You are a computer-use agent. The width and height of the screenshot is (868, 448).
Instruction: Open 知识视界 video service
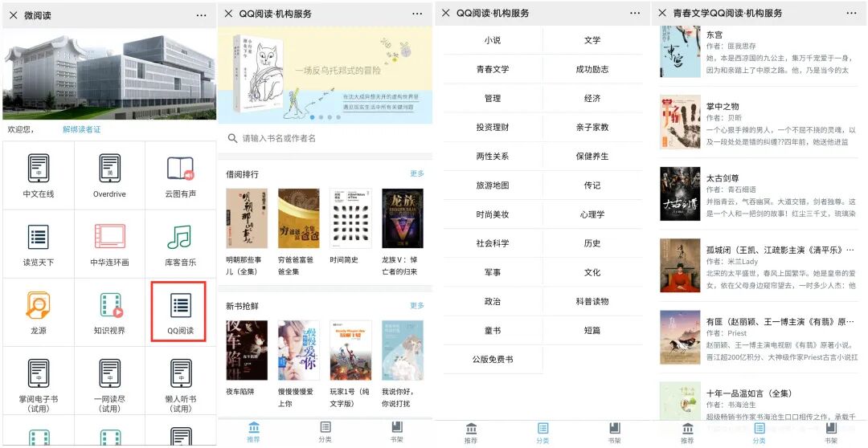coord(109,312)
